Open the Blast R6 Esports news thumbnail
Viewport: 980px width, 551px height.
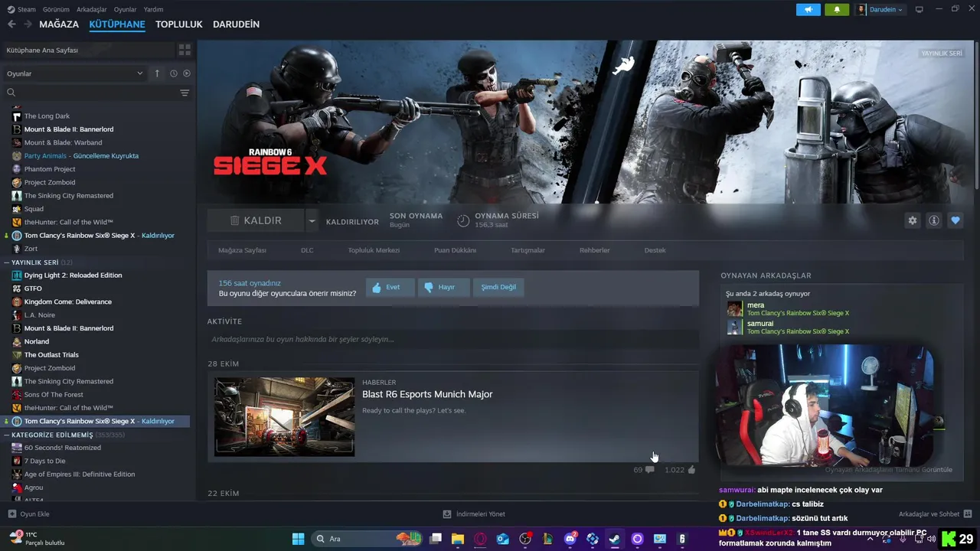284,416
